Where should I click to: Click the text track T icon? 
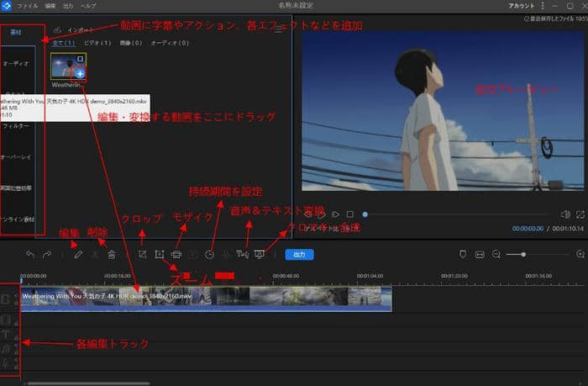click(5, 334)
